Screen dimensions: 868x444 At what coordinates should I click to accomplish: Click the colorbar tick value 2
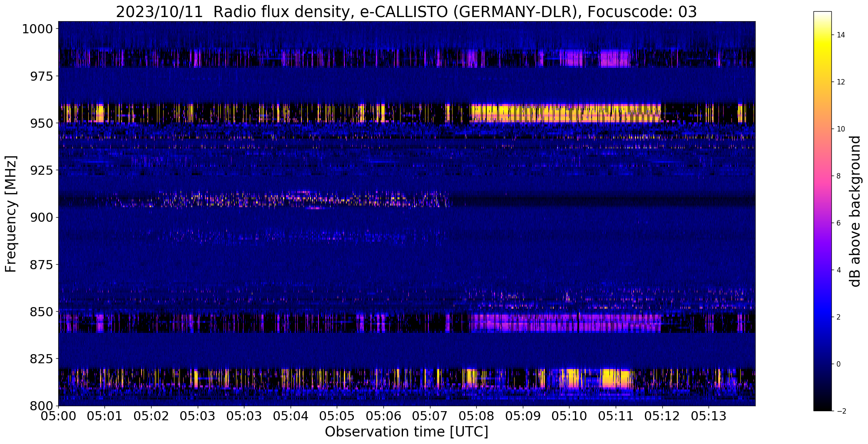point(839,317)
